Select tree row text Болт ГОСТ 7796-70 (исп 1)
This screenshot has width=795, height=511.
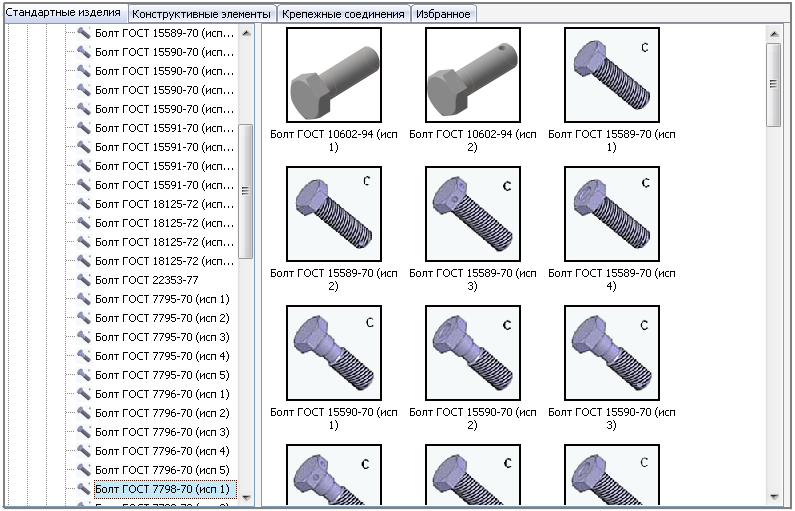click(x=162, y=394)
